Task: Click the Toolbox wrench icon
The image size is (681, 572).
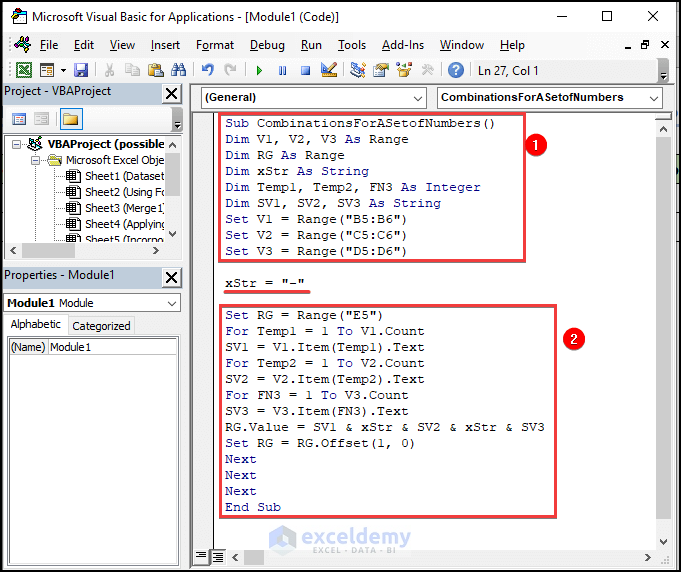Action: (x=427, y=70)
